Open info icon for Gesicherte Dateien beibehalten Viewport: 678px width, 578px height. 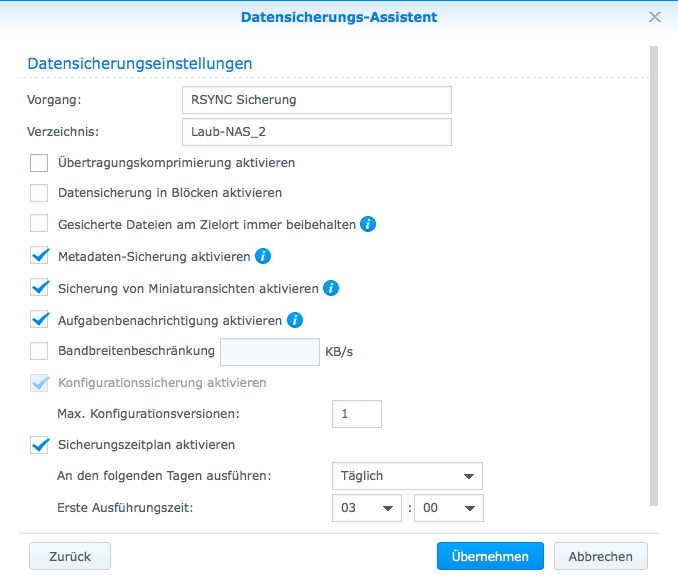click(368, 224)
